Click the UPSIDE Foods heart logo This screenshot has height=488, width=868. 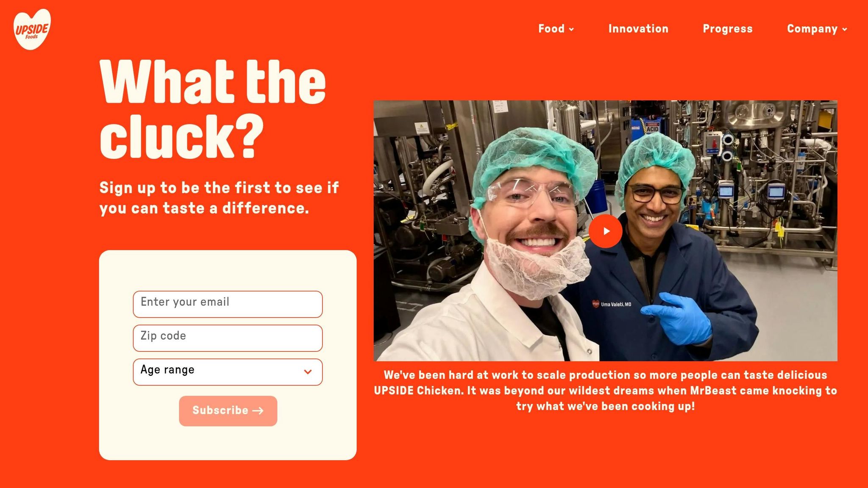[32, 29]
